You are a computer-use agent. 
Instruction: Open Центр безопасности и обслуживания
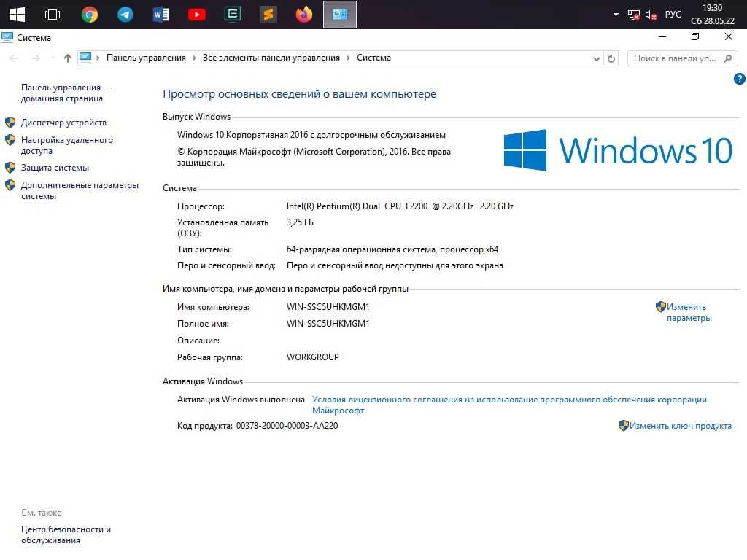pyautogui.click(x=66, y=534)
